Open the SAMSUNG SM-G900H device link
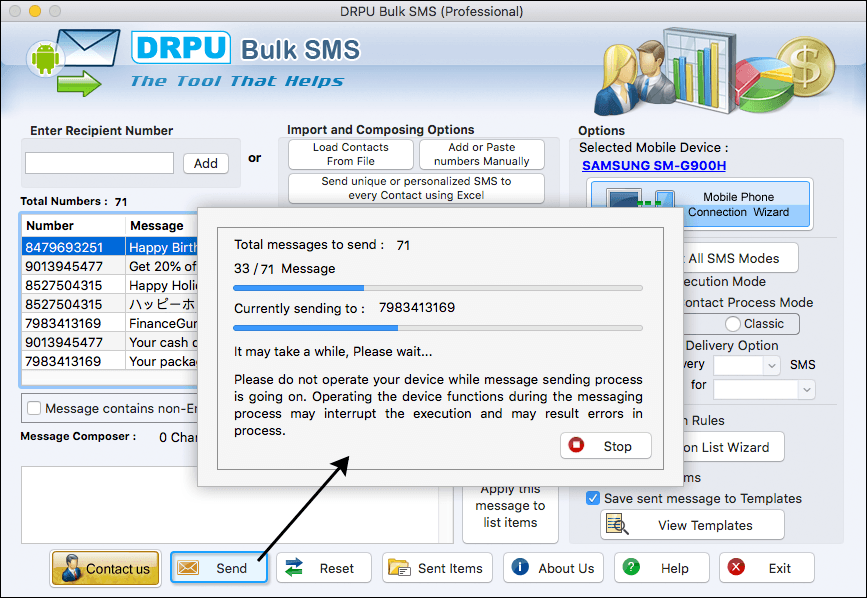 point(654,165)
